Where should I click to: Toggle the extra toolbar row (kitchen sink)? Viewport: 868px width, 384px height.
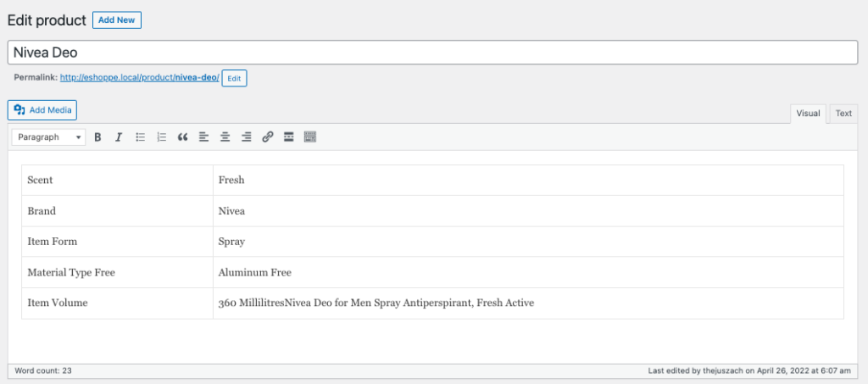pos(309,136)
